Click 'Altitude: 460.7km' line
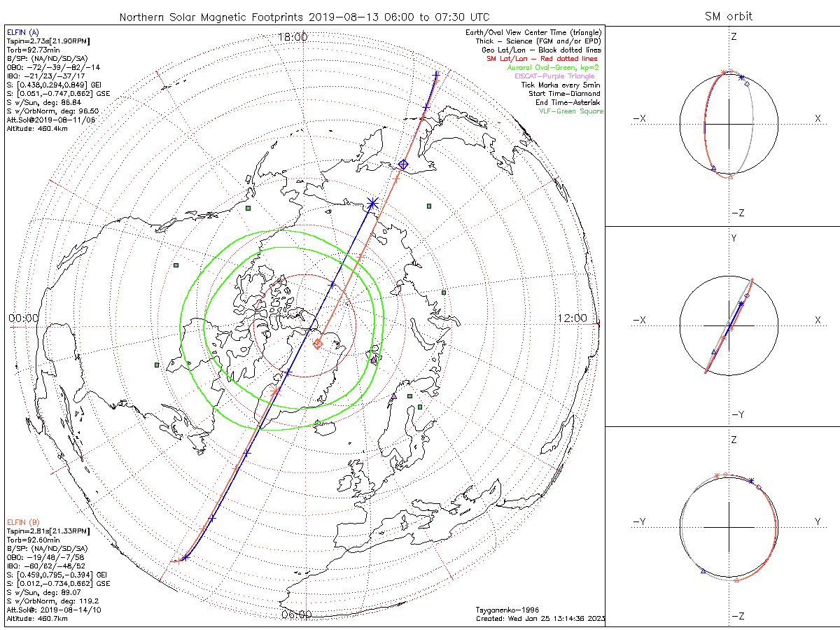The width and height of the screenshot is (840, 630). [x=37, y=619]
